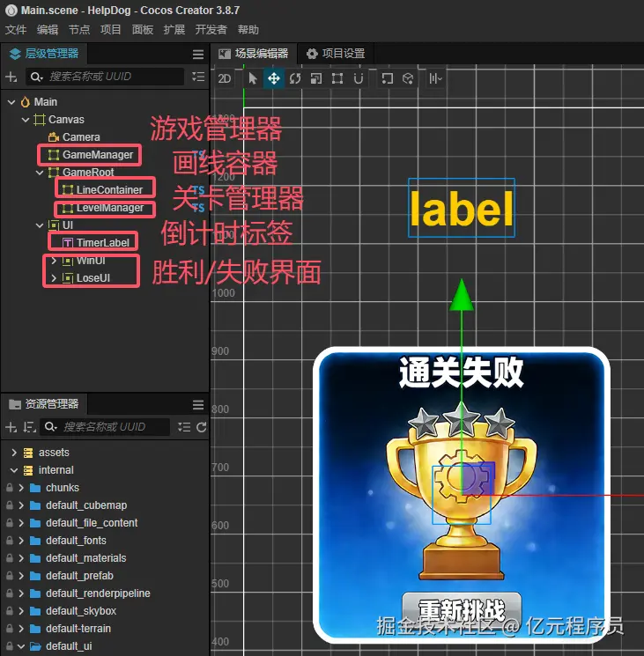Select the default_file_content folder
Viewport: 644px width, 656px height.
coord(92,523)
